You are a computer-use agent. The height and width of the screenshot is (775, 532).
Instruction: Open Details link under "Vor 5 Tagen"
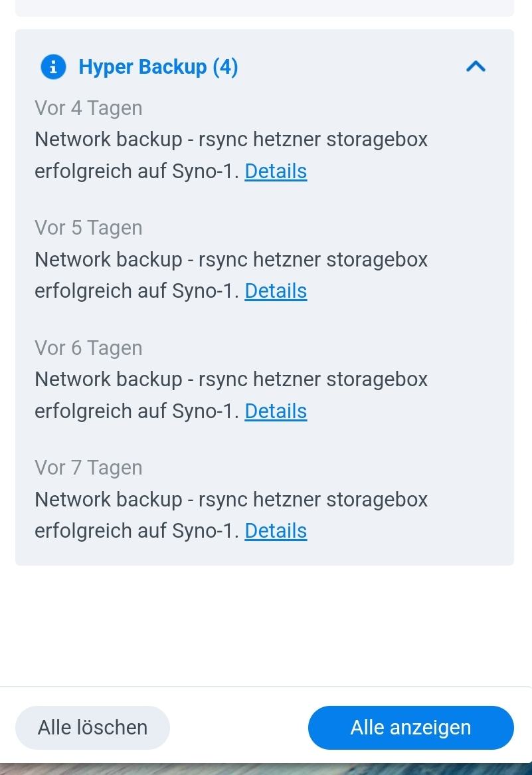point(276,291)
